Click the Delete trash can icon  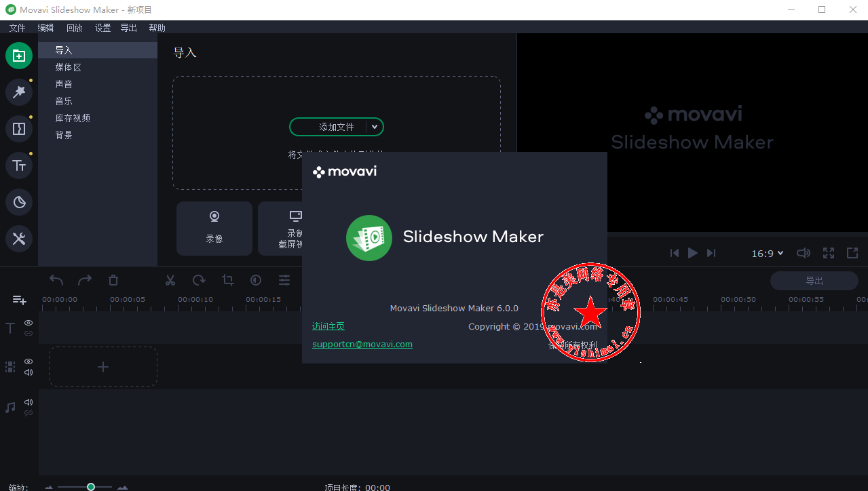point(113,280)
